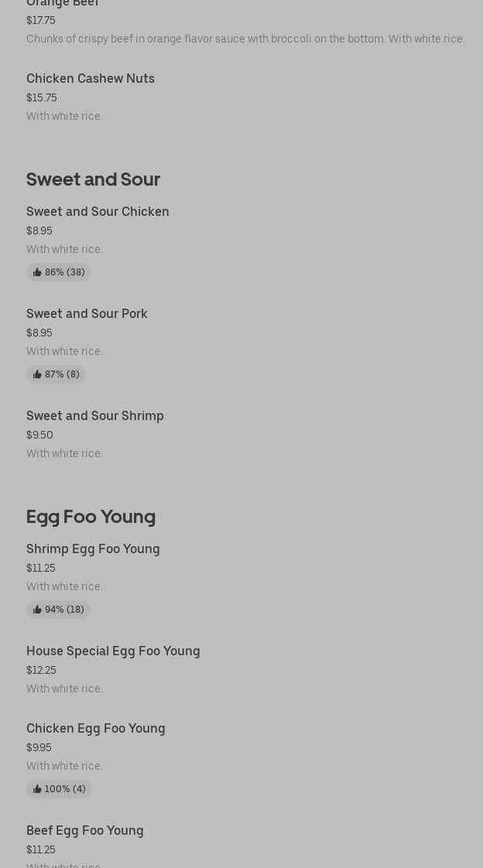The image size is (483, 868).
Task: Open the Sweet and Sour Chicken item
Action: (98, 212)
